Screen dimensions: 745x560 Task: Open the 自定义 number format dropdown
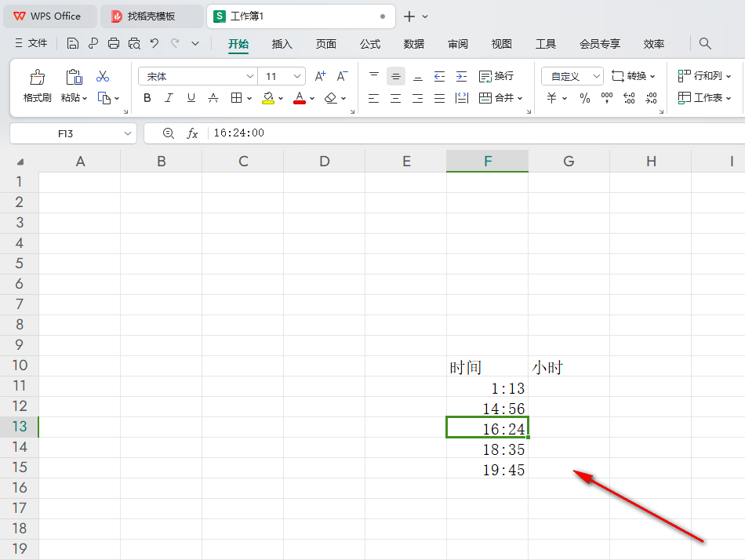[572, 75]
